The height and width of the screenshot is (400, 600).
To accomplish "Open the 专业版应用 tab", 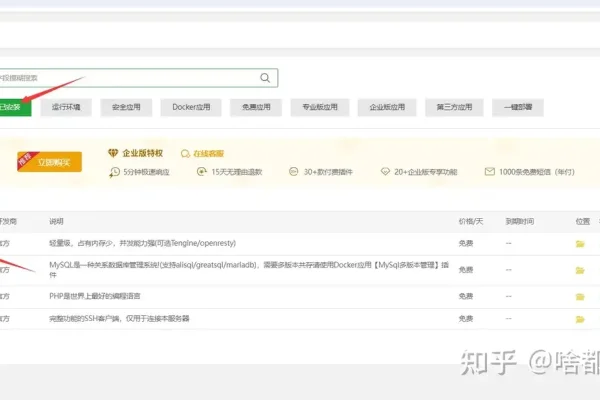I will pos(320,107).
